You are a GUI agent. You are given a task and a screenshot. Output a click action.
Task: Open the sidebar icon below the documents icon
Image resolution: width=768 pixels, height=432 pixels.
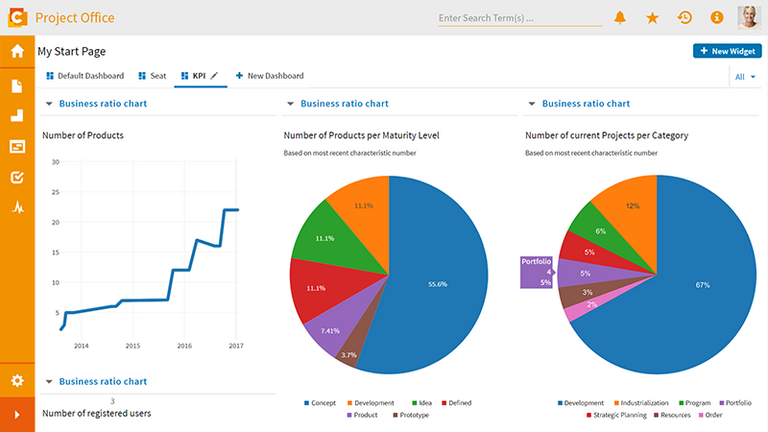click(17, 116)
